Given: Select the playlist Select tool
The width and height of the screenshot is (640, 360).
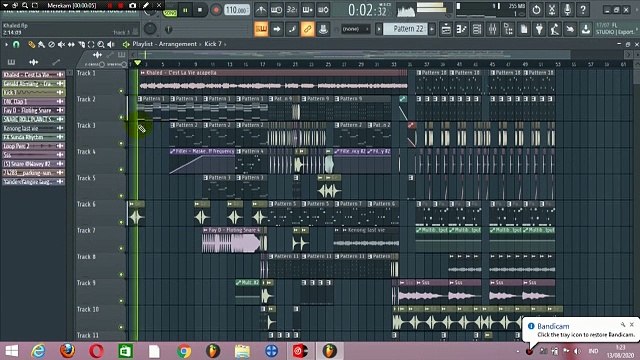Looking at the screenshot, I should coord(91,44).
